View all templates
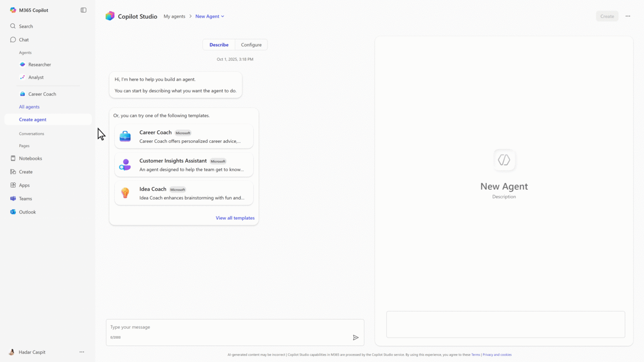The width and height of the screenshot is (644, 362). [x=235, y=218]
